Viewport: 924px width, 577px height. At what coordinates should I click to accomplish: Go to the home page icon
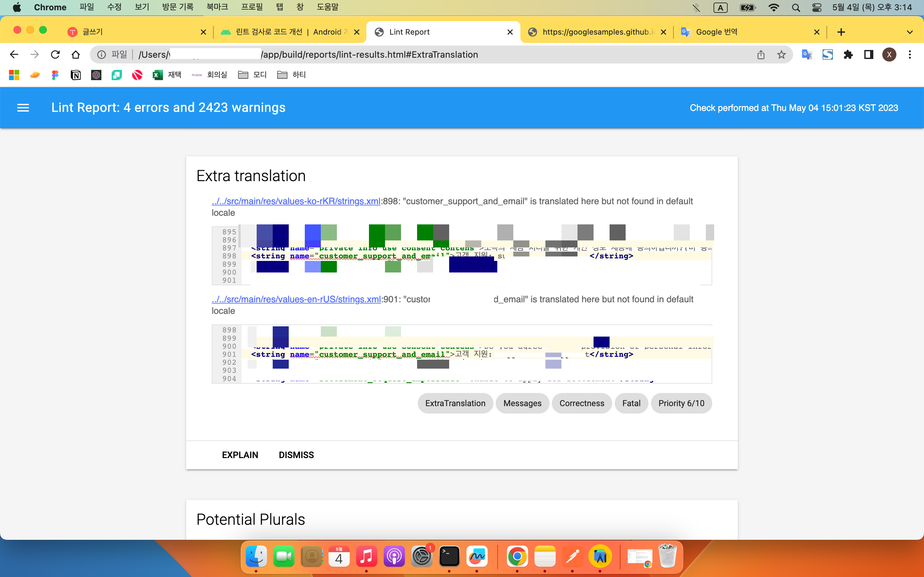76,54
